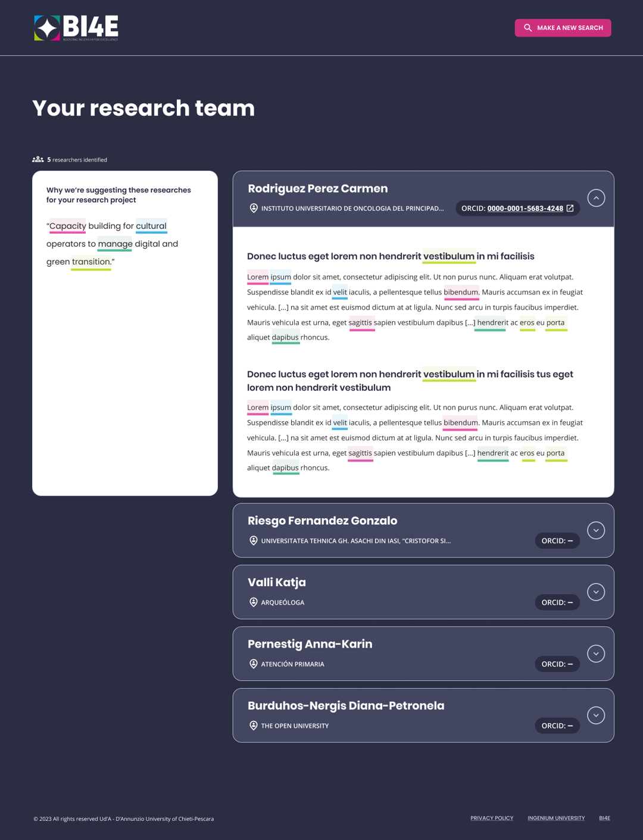
Task: Click highlighted word vestibulum in first title
Action: click(449, 256)
